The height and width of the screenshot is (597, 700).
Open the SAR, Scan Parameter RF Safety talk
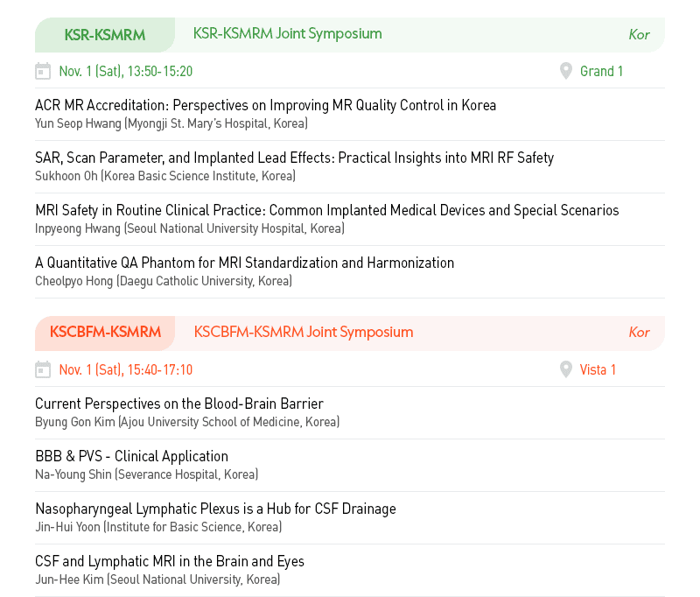coord(295,158)
